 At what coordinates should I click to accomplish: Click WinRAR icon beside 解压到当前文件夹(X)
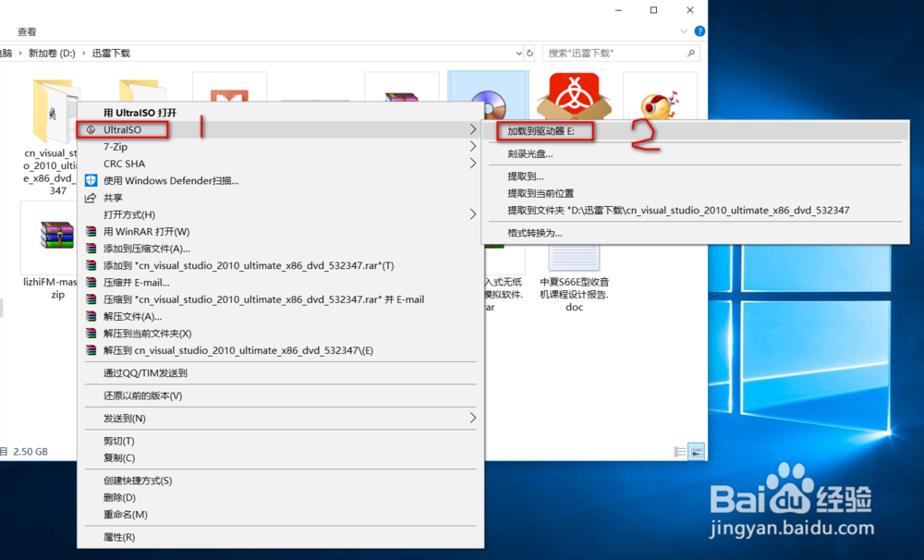(91, 334)
